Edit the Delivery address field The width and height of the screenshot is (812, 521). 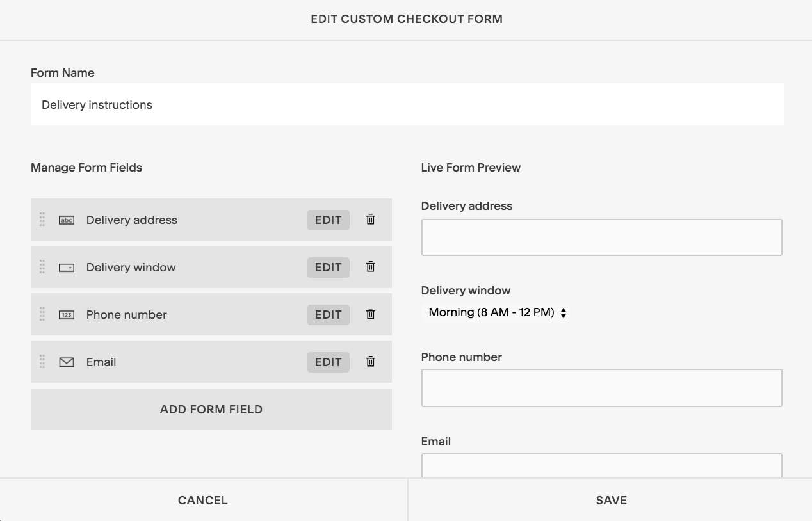point(328,220)
